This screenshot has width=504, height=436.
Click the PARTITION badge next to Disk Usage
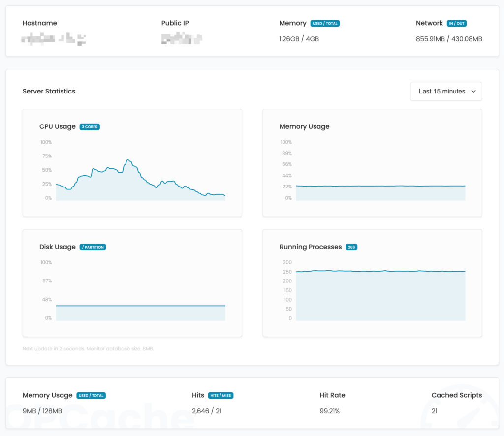[93, 247]
